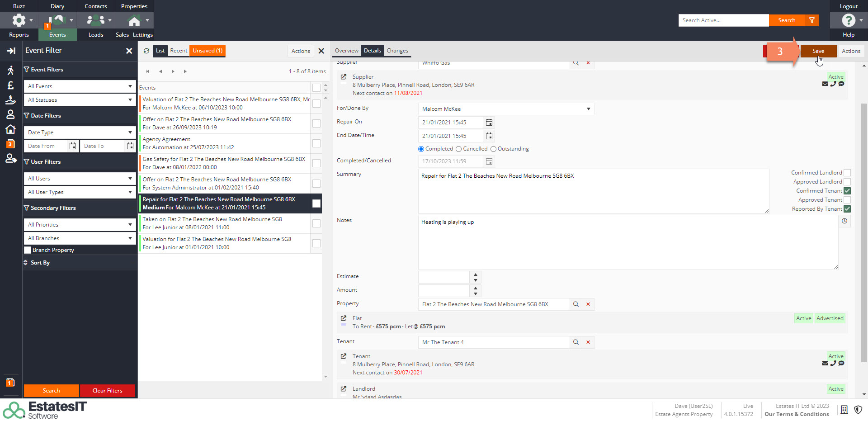Screen dimensions: 868x421
Task: Click the search icon next to Property field
Action: pyautogui.click(x=576, y=304)
